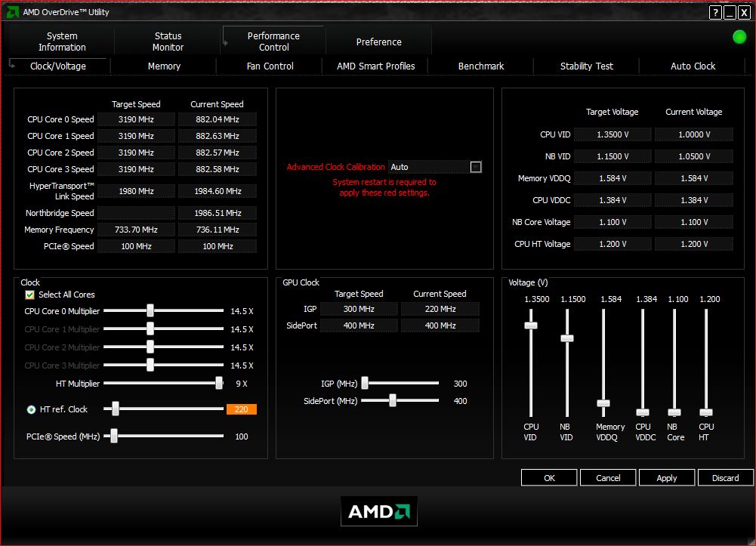Click the Memory Frequency target 733.70 MHz field

[137, 230]
